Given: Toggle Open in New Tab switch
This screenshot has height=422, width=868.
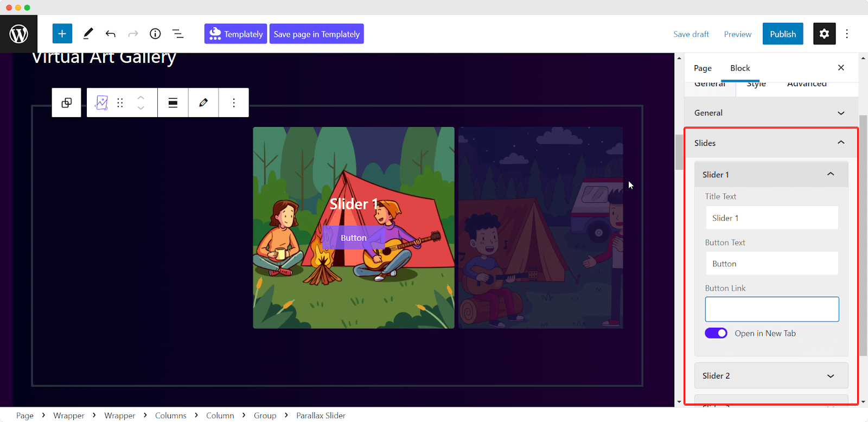Looking at the screenshot, I should click(716, 333).
